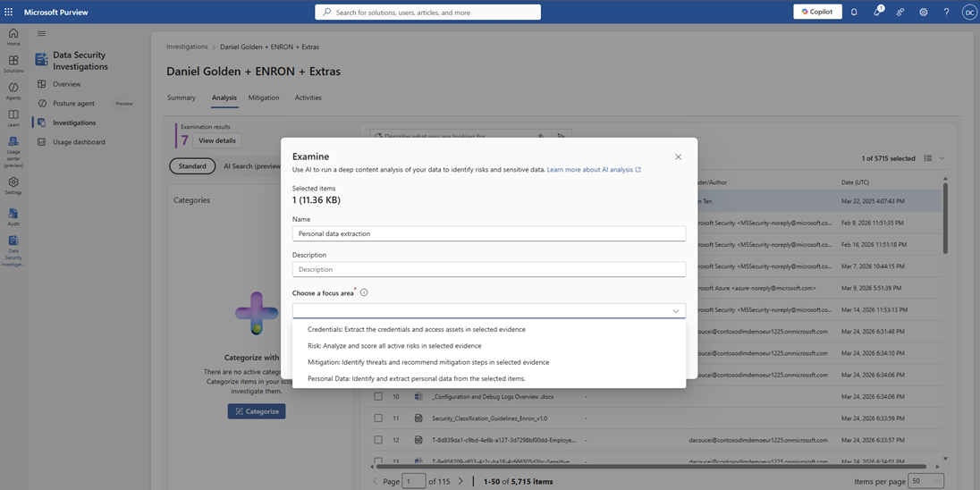Expand view options chevron near selected count
Screen dimensions: 980x490
[942, 158]
